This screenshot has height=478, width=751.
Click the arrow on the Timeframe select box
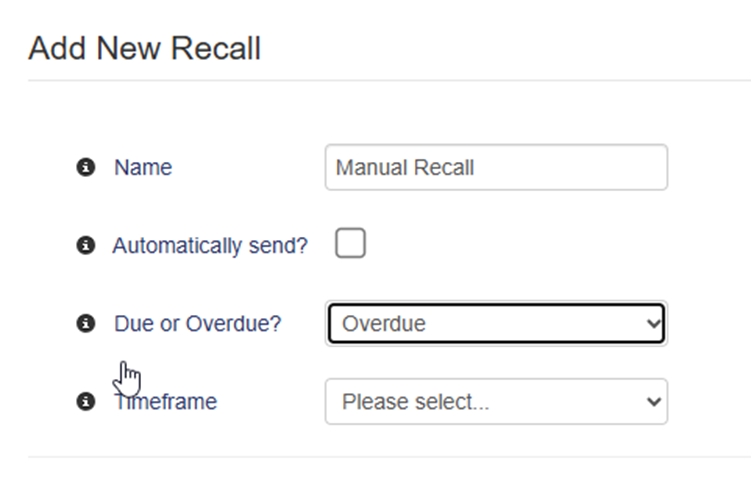pos(654,401)
